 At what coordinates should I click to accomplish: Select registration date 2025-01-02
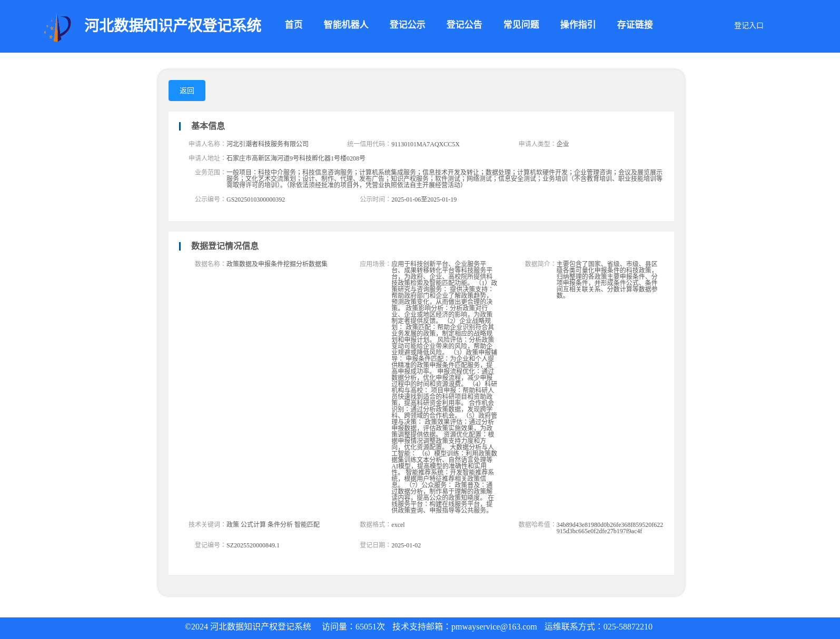click(406, 545)
